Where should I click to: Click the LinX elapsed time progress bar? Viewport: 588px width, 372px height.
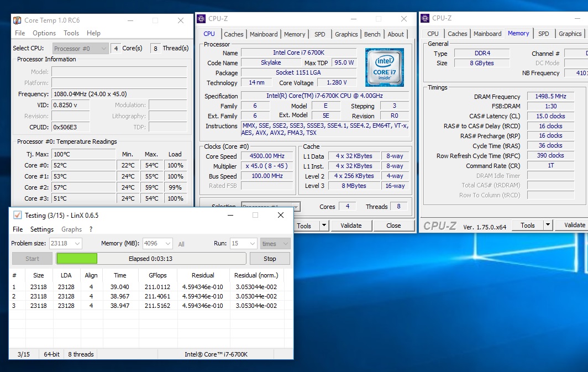tap(151, 258)
